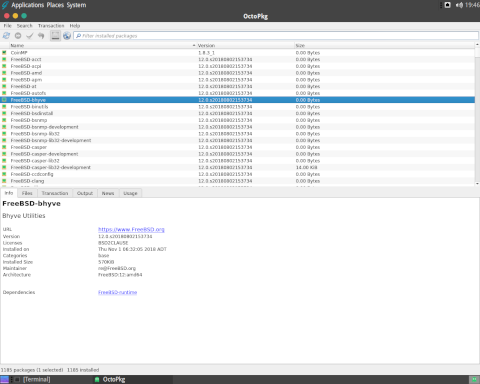Click the 1.8.3_1 version cell
480x384 pixels.
[x=206, y=53]
